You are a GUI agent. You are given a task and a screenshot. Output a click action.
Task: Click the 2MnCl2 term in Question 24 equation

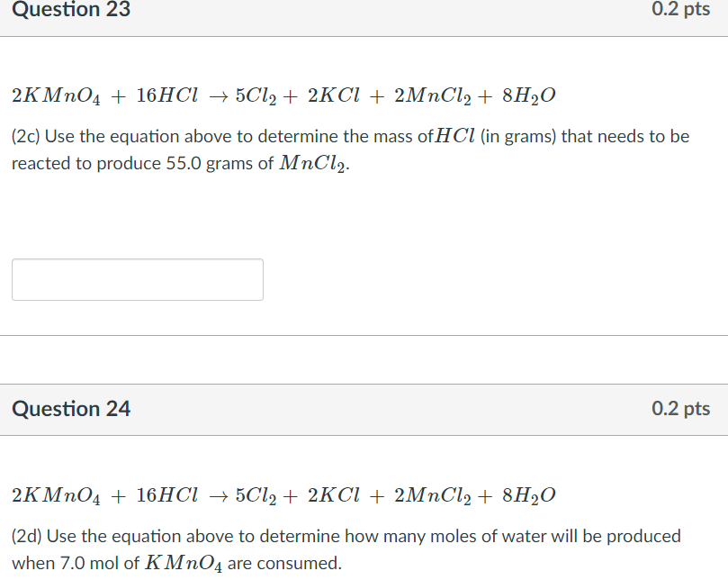tap(433, 495)
